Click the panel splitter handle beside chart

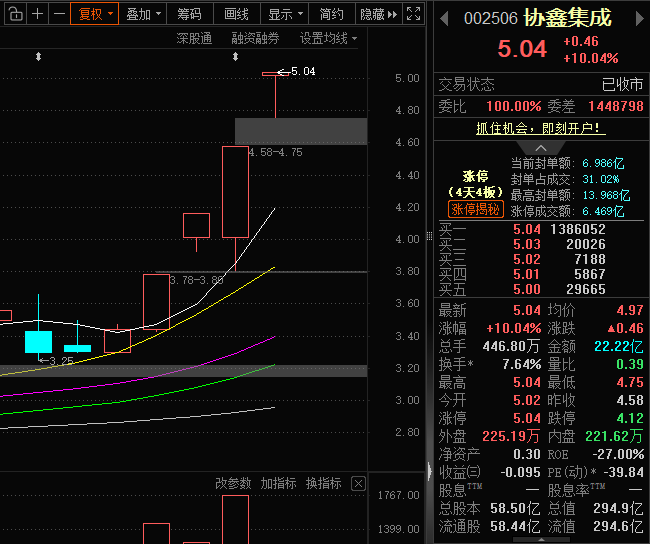[429, 236]
